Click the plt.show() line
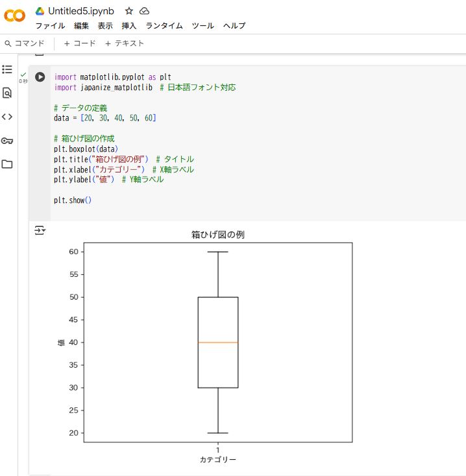466x476 pixels. 73,200
